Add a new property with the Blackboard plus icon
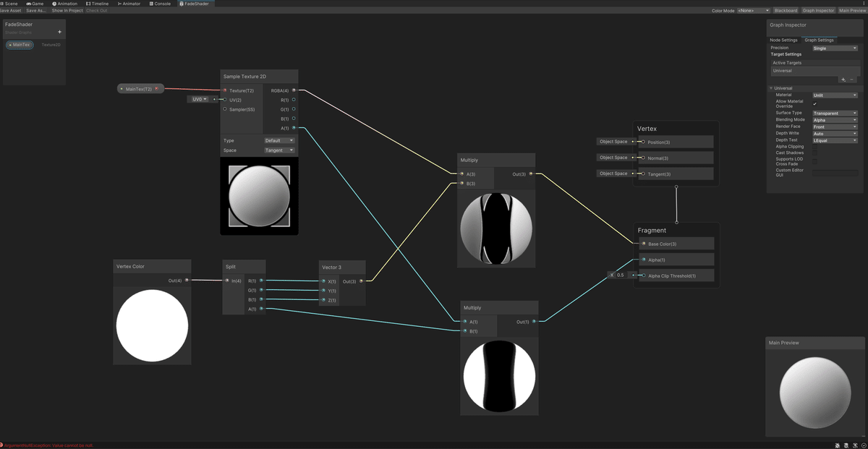 point(59,31)
